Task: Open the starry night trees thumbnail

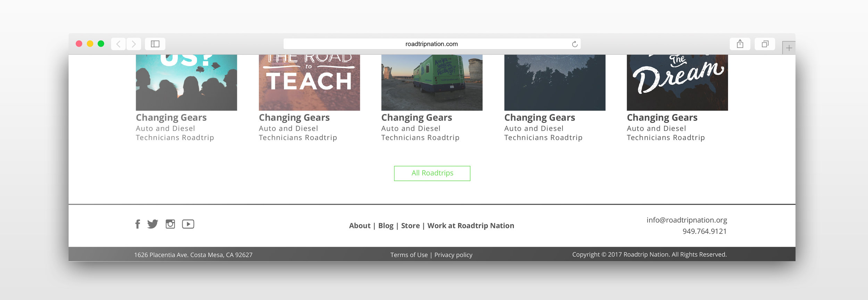Action: tap(555, 83)
